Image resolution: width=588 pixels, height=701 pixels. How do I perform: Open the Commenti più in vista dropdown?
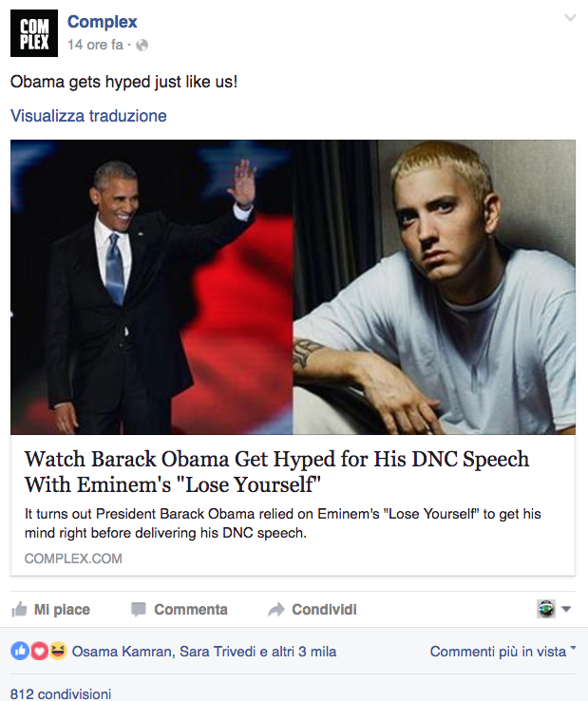503,652
